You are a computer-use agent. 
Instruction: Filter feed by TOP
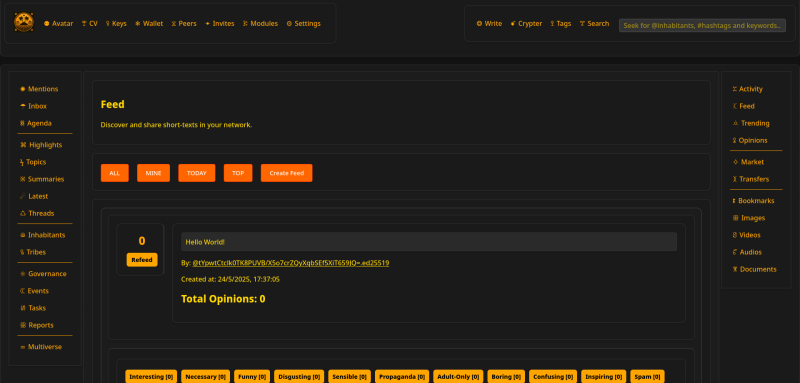[238, 173]
